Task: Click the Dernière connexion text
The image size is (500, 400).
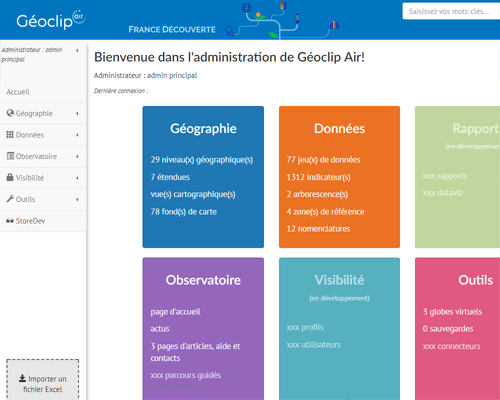Action: pyautogui.click(x=121, y=91)
